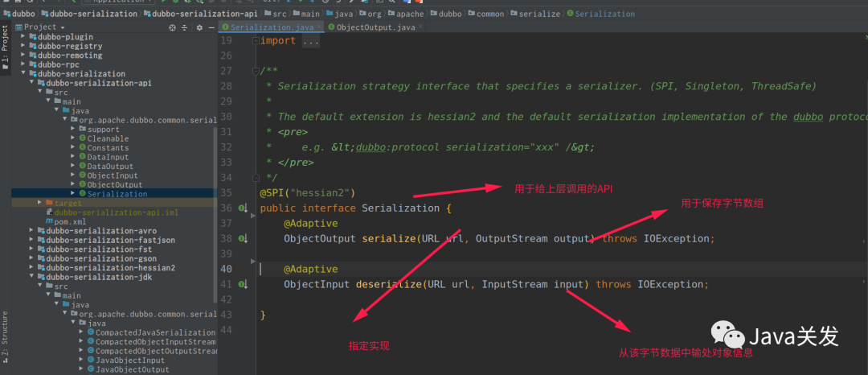This screenshot has width=868, height=375.
Task: Click fold end marker at line 34
Action: tap(256, 178)
